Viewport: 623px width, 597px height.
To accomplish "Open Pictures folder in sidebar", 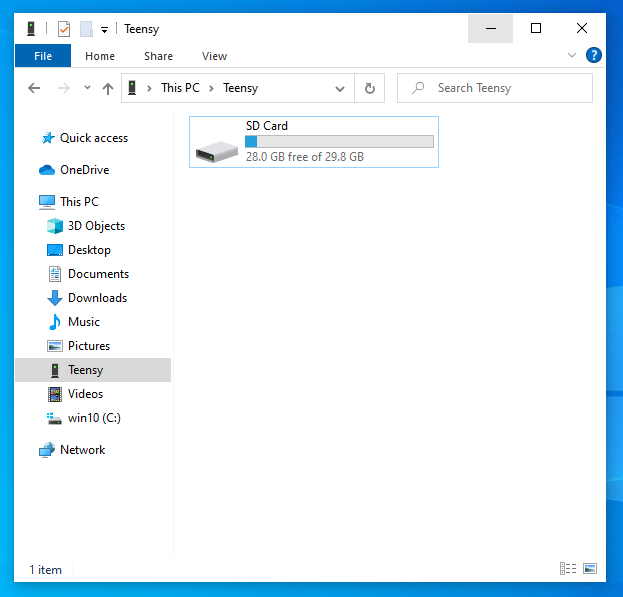I will tap(89, 346).
